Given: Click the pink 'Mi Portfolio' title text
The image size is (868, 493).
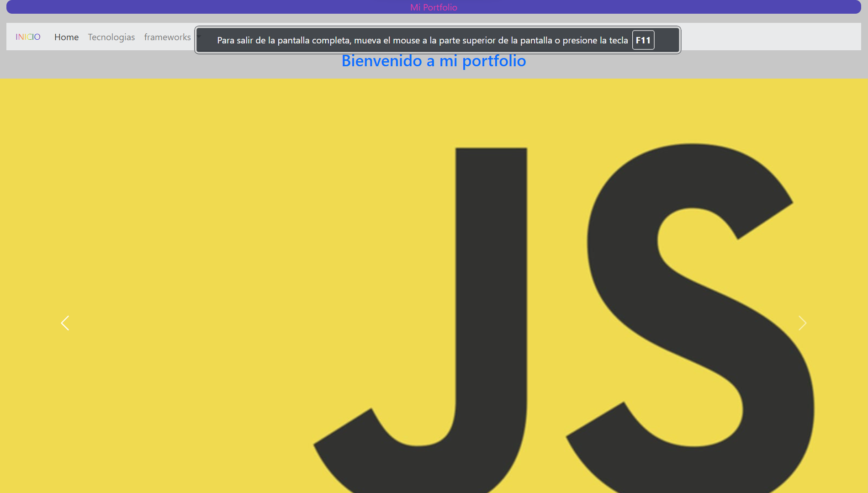Looking at the screenshot, I should pos(433,7).
